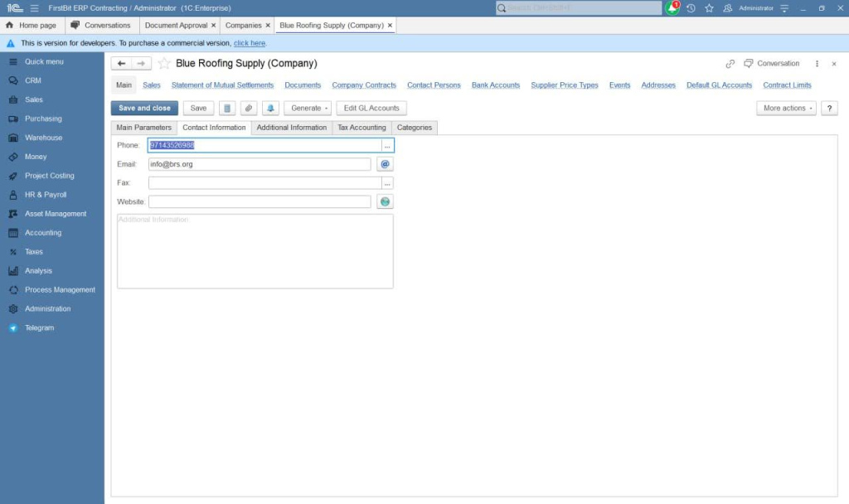The image size is (849, 504).
Task: Open Company Contracts link
Action: [x=364, y=85]
